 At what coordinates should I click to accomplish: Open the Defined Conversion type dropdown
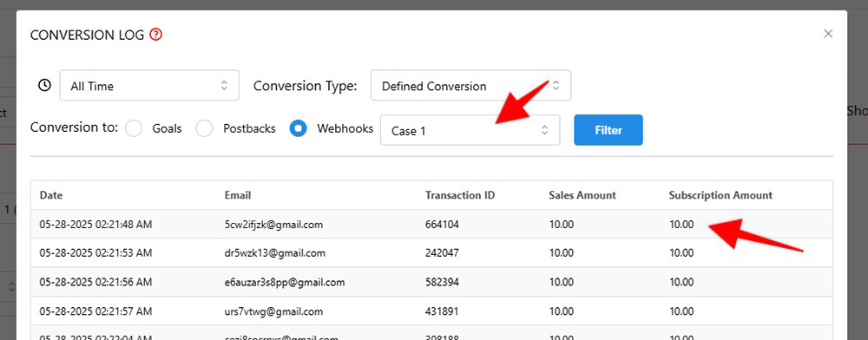[470, 85]
